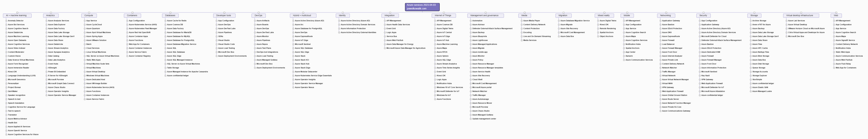Click the 'Azure Orbital Ground Station' item
Image resolution: width=868 pixels, height=139 pixels.
675,95
